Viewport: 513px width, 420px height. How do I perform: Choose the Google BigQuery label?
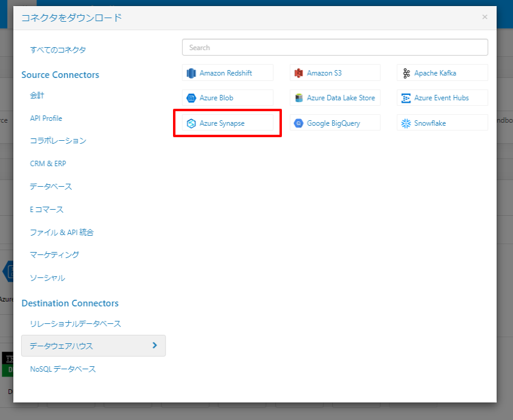(x=333, y=123)
